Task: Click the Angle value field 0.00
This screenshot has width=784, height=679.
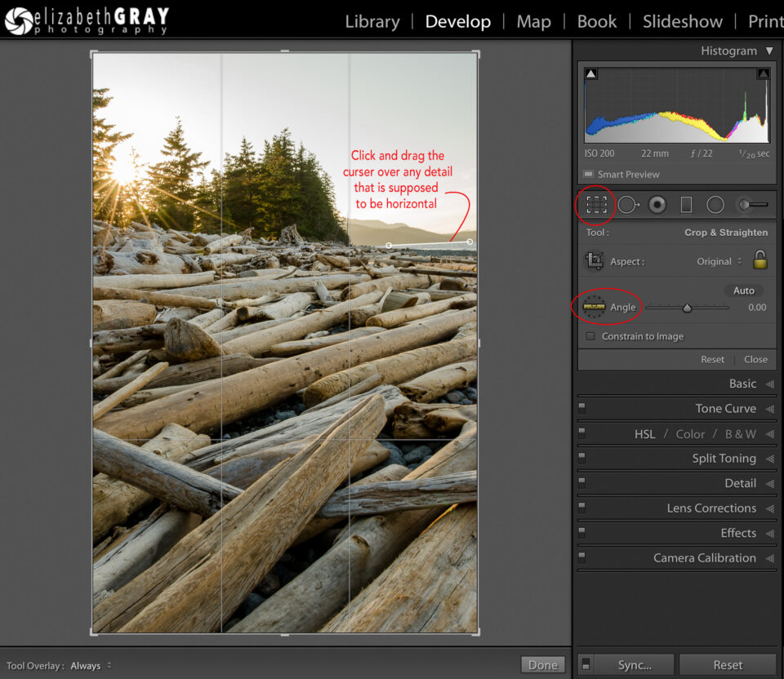Action: pyautogui.click(x=757, y=308)
